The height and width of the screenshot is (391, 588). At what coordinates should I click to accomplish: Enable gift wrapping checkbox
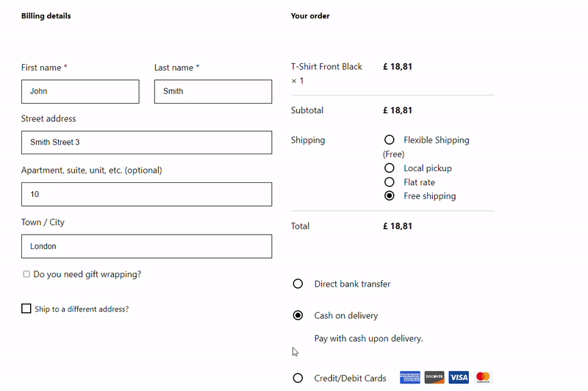click(x=26, y=274)
